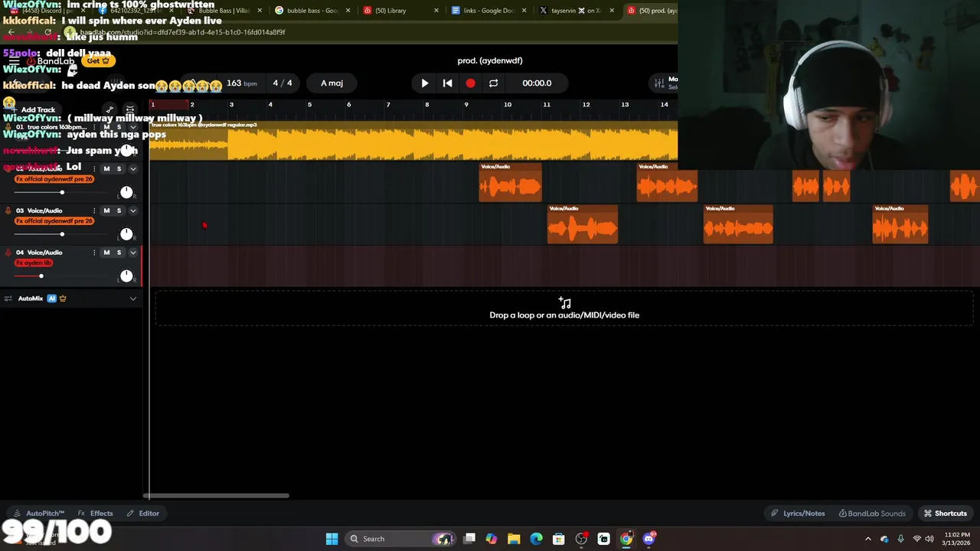Toggle the loop cycle button
The image size is (980, 551).
(x=494, y=83)
